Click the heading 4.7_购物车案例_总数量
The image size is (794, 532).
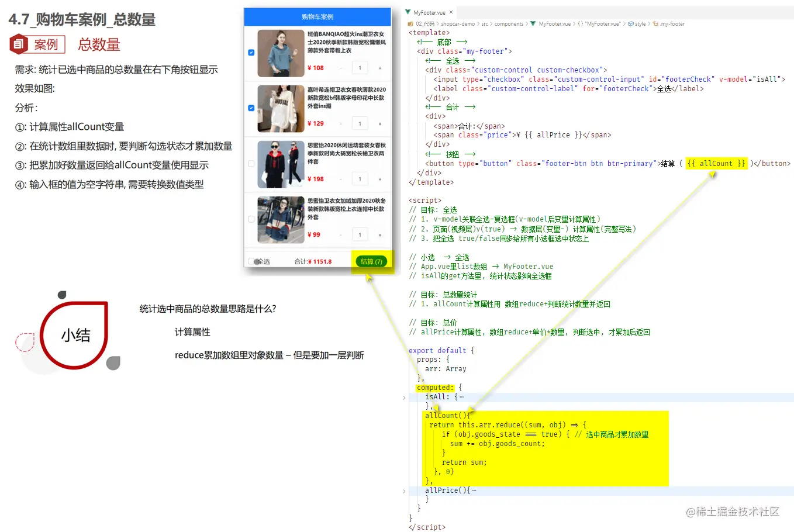82,19
